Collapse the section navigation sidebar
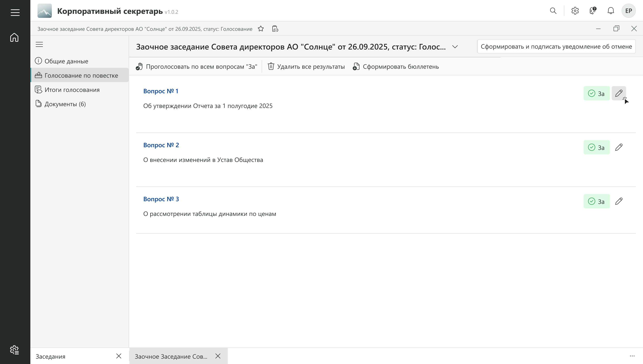643x364 pixels. click(39, 45)
